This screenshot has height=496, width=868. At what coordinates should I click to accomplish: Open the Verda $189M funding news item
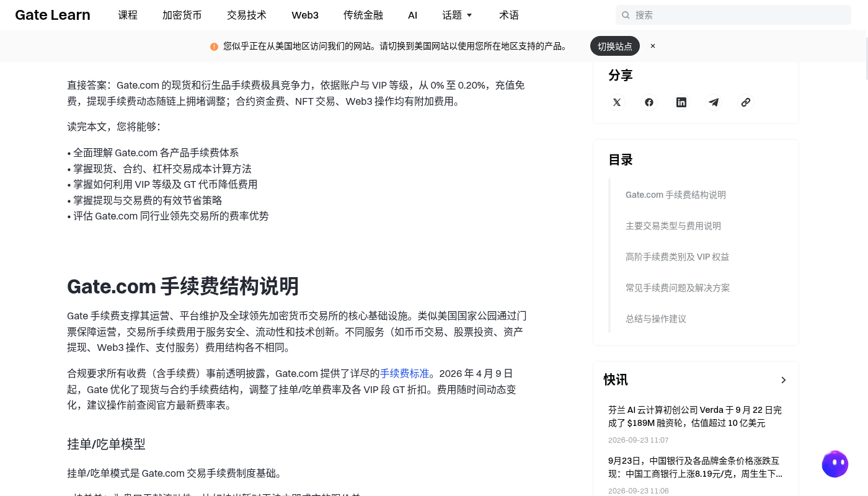(x=695, y=417)
